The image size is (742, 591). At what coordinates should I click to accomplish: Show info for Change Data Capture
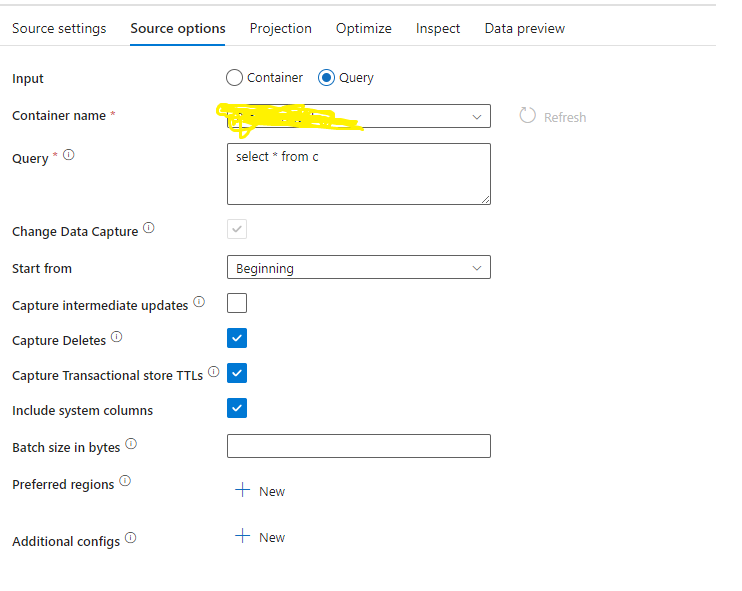click(149, 228)
